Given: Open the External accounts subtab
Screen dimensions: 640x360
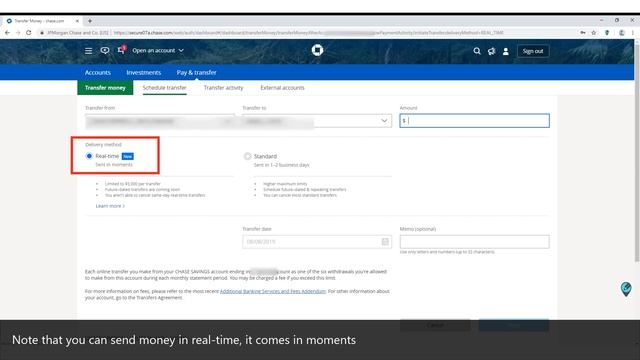Looking at the screenshot, I should pyautogui.click(x=282, y=88).
